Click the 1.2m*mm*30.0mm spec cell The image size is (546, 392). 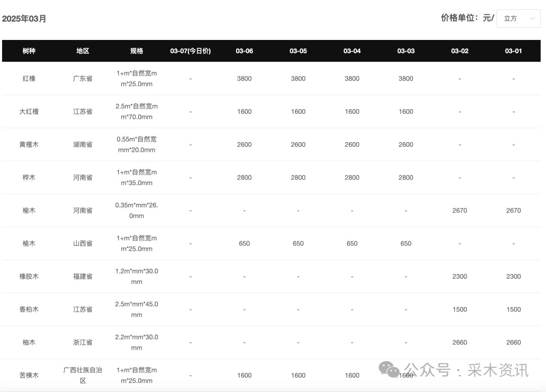[136, 276]
